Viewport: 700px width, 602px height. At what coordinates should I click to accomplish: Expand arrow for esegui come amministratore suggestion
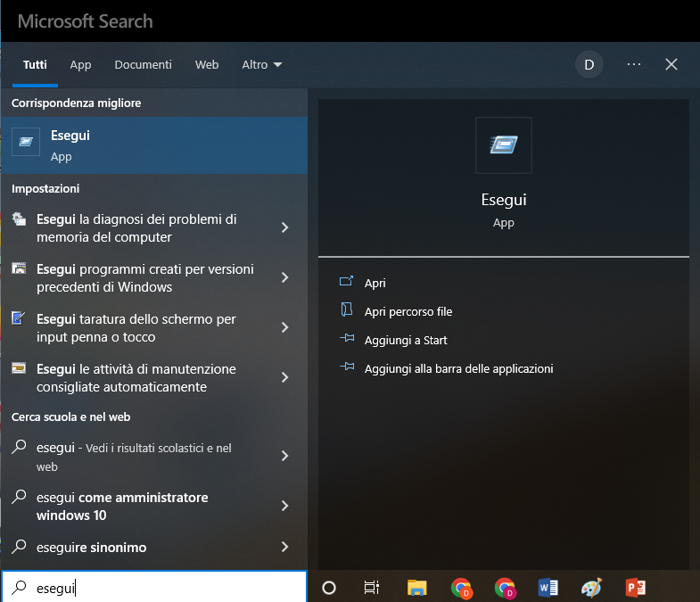[x=284, y=506]
